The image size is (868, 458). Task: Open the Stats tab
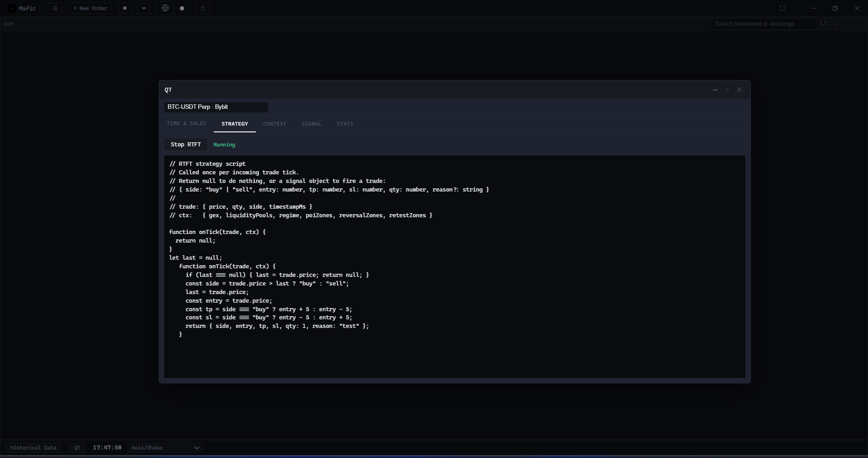coord(345,124)
